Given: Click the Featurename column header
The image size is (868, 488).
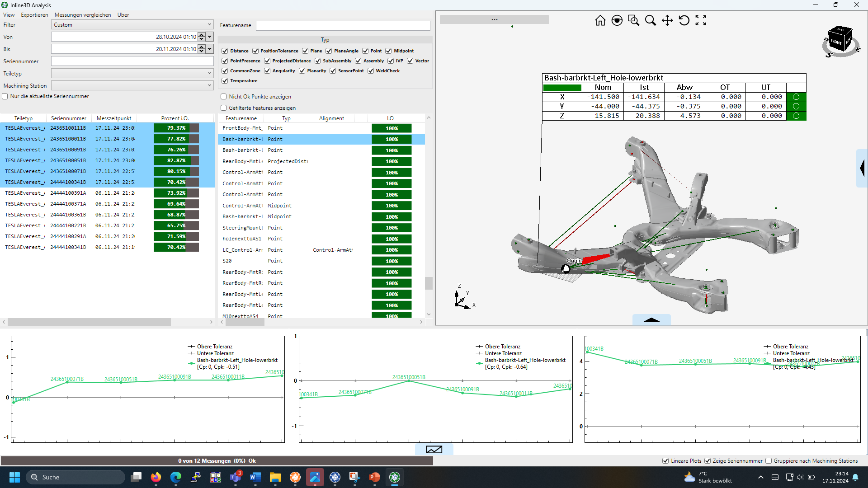Looking at the screenshot, I should 241,118.
